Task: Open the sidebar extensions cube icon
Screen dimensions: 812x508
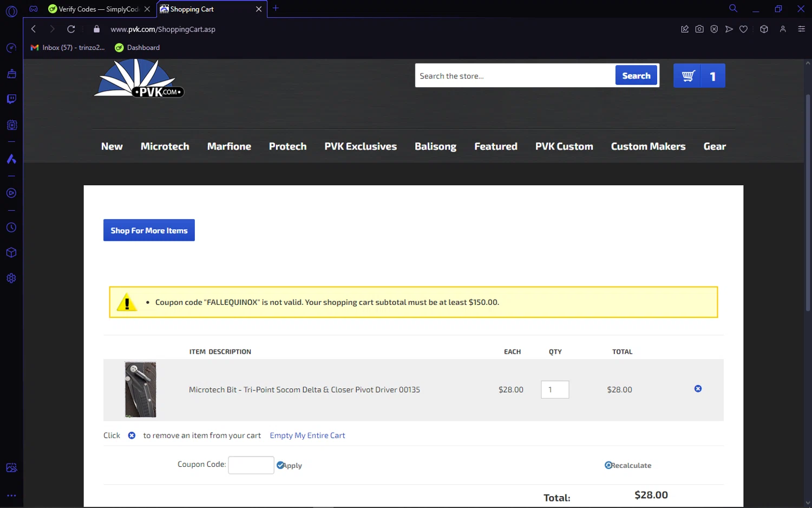Action: point(11,253)
